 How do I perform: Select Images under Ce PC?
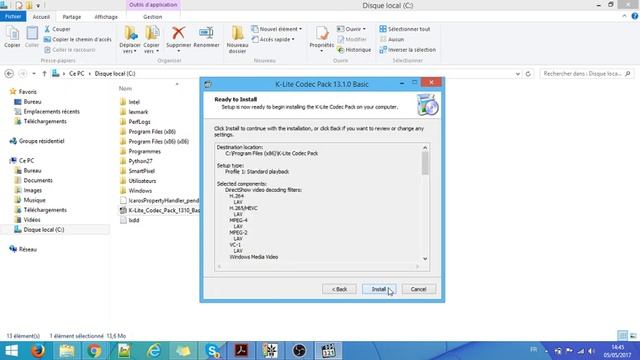coord(33,190)
